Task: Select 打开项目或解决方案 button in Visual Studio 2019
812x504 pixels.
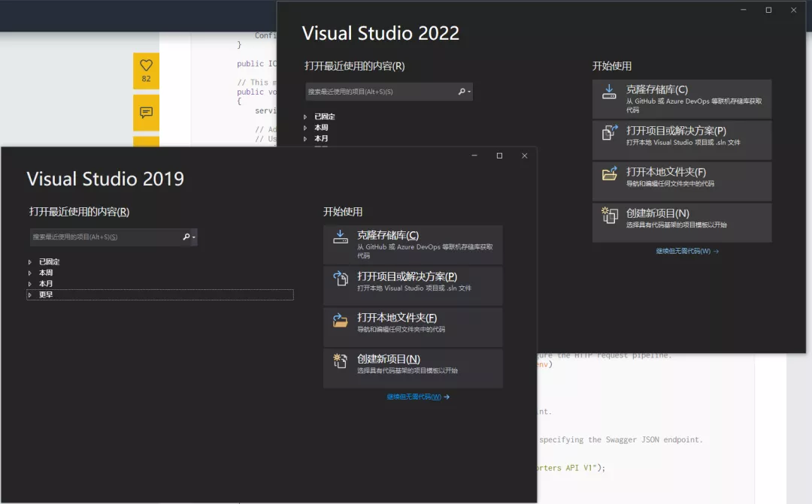Action: point(413,285)
